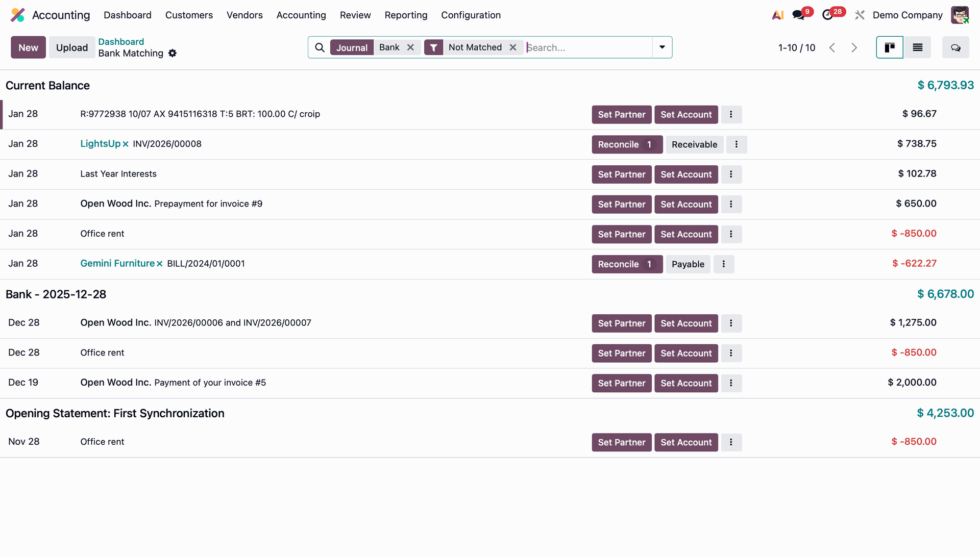Screen dimensions: 980x557
Task: Open the activities clock icon
Action: [827, 15]
